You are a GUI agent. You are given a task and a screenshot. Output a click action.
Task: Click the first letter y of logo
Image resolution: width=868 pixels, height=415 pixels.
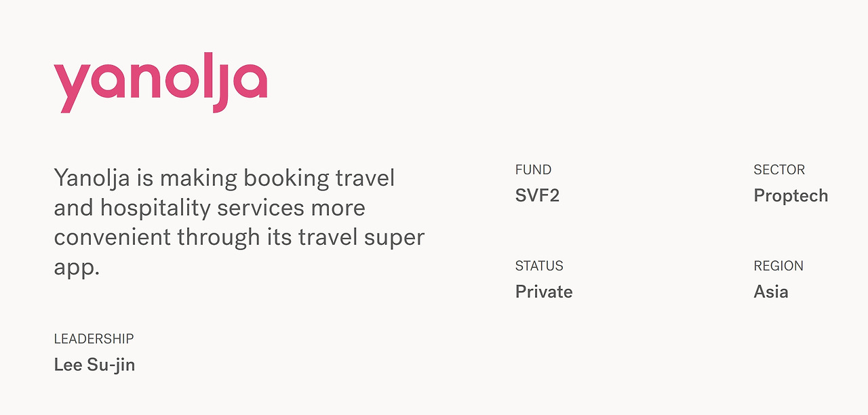click(71, 89)
